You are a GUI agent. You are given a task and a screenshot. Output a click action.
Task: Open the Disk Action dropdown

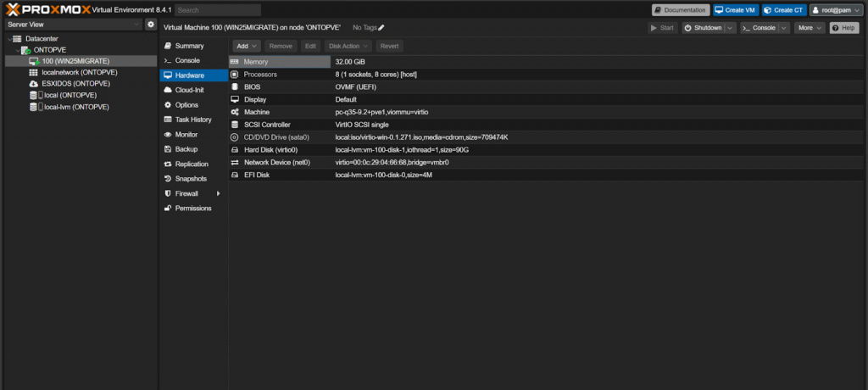(348, 46)
